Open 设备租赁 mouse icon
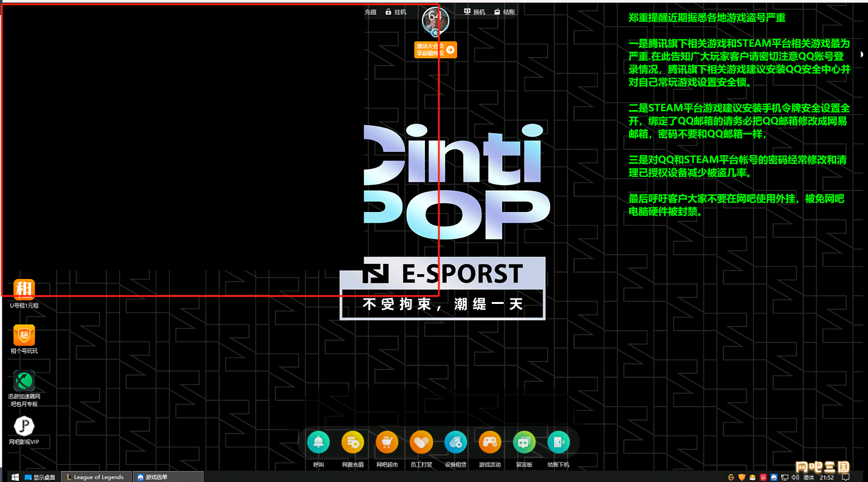Viewport: 868px width, 482px height. (456, 442)
